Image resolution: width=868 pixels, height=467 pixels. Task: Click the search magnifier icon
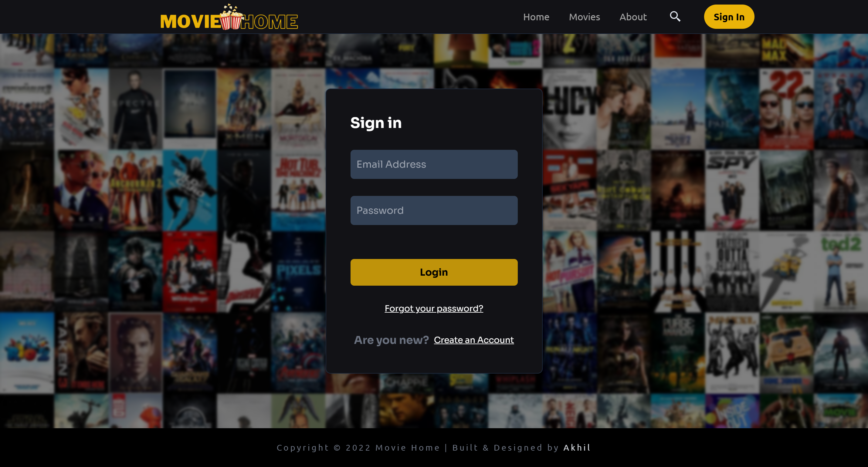tap(675, 16)
